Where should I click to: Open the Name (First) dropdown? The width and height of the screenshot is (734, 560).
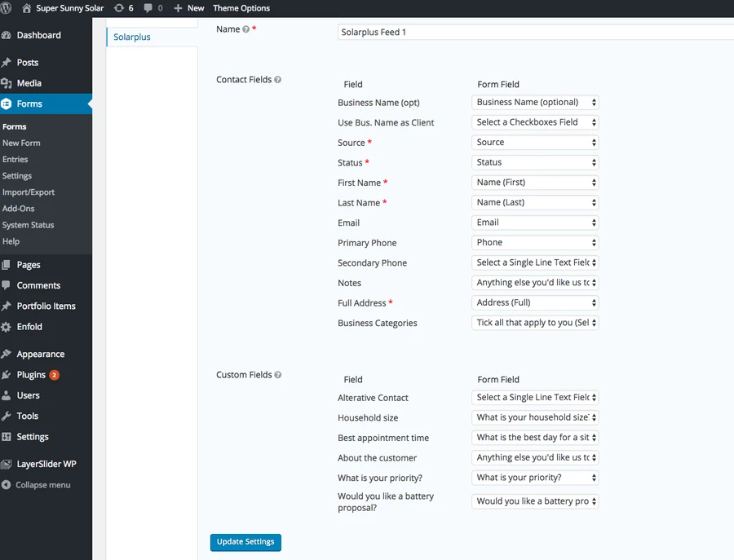(535, 183)
